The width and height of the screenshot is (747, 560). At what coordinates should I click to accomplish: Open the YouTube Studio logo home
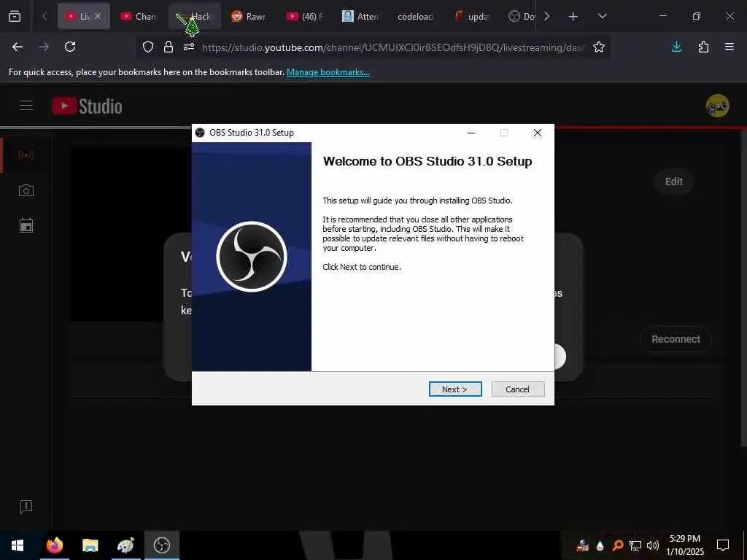click(x=88, y=106)
